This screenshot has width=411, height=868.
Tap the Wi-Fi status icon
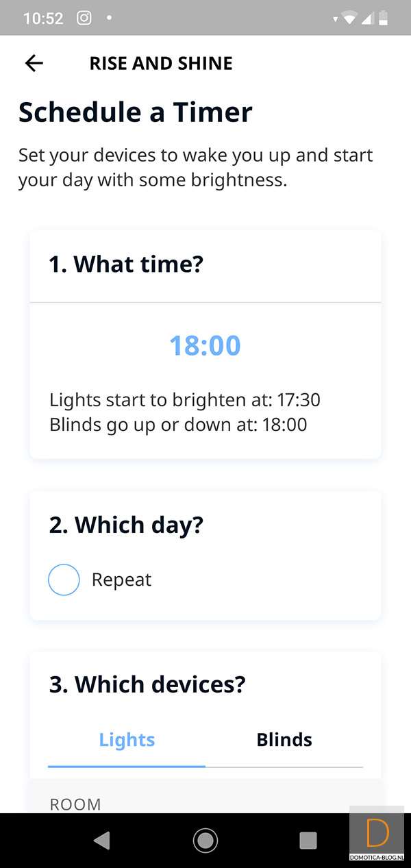pyautogui.click(x=349, y=18)
